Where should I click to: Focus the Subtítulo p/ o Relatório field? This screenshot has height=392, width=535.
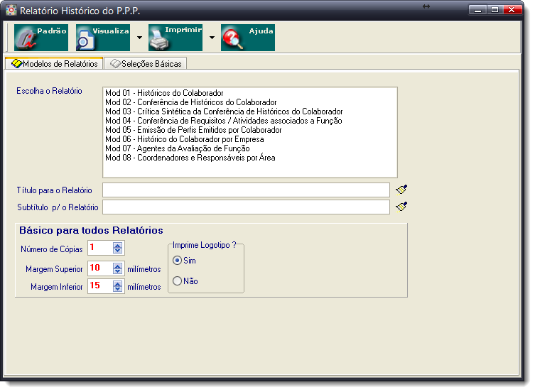coord(246,207)
